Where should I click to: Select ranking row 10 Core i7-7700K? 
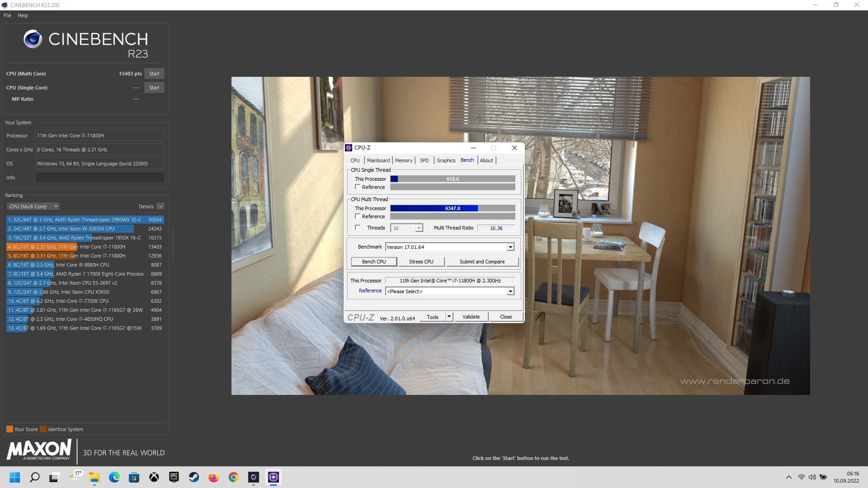[x=85, y=301]
